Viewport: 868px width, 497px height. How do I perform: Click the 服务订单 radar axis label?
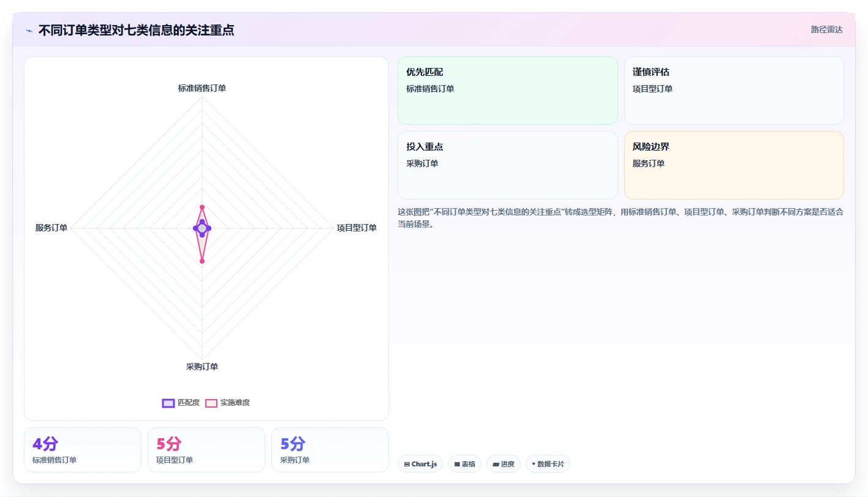point(51,228)
